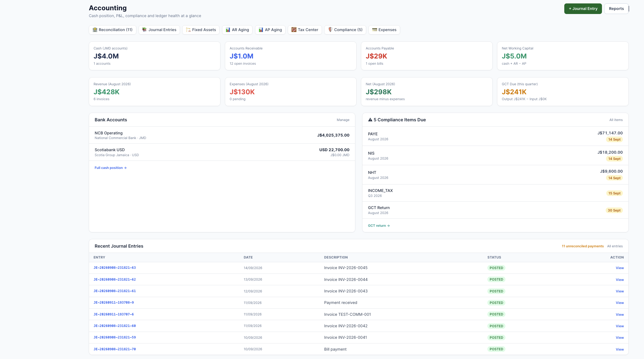Click the Reconciliation bank icon

coord(95,30)
